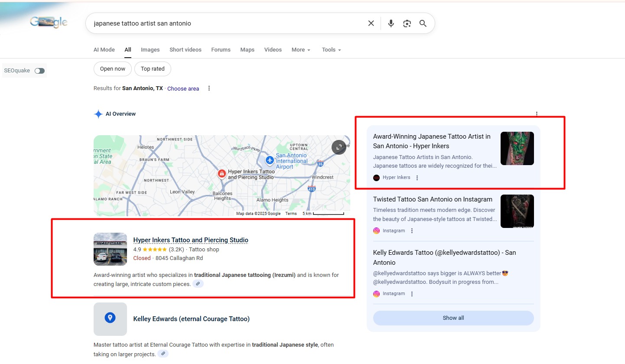Open location options menu next to Choose area
Image resolution: width=625 pixels, height=364 pixels.
click(209, 88)
